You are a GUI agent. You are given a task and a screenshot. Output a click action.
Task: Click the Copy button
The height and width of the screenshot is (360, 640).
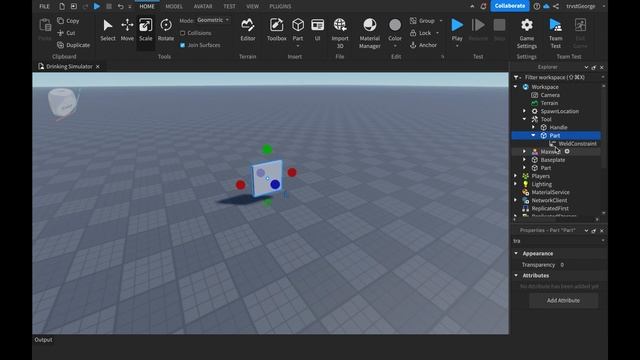[x=68, y=21]
